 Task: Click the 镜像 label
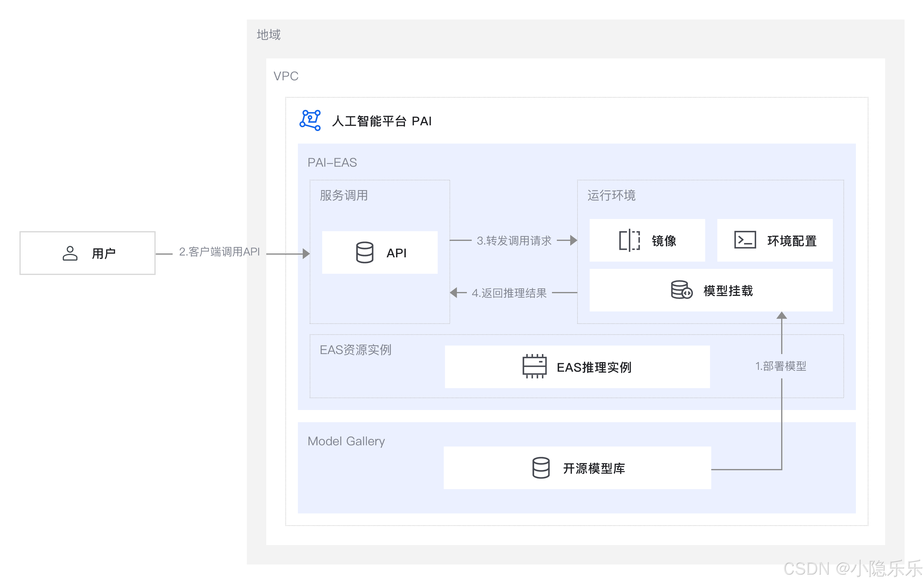coord(664,241)
